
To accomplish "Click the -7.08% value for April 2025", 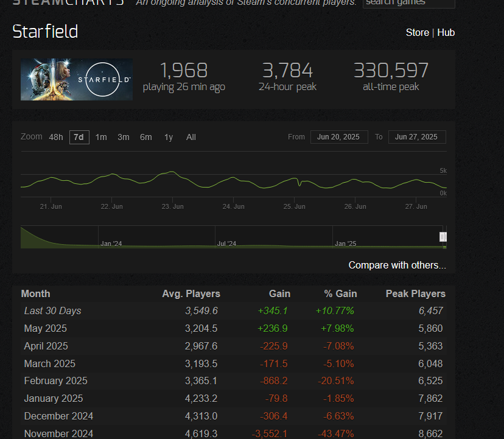I will click(338, 346).
